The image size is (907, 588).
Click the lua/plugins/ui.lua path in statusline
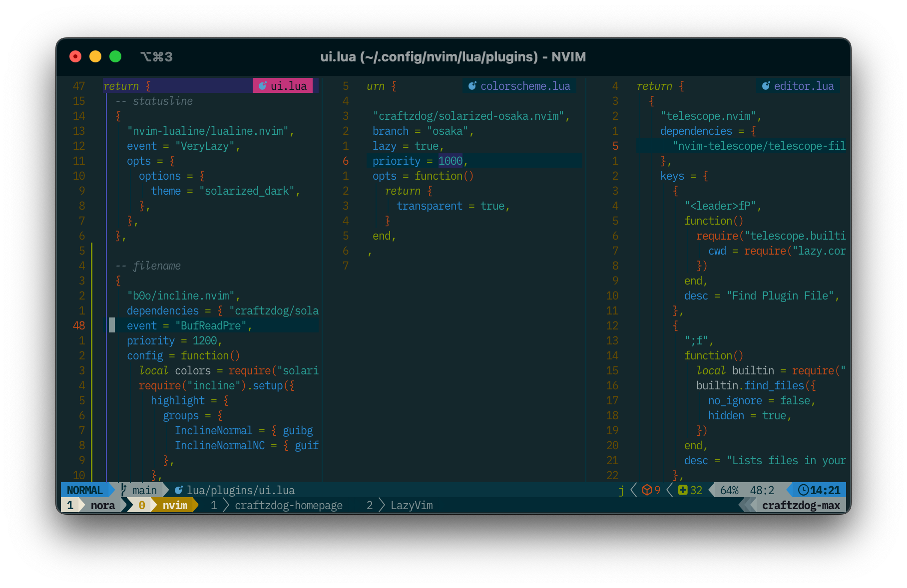pos(241,490)
